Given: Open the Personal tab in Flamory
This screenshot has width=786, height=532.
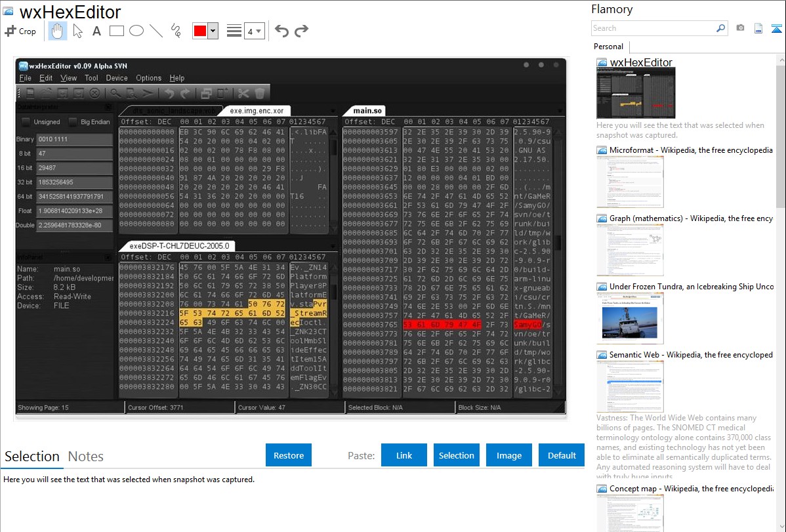Looking at the screenshot, I should (609, 47).
